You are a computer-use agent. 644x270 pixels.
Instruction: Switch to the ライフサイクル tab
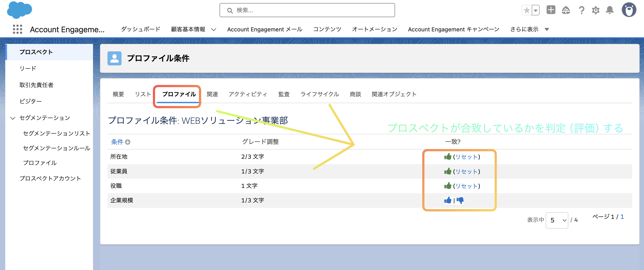(x=320, y=94)
